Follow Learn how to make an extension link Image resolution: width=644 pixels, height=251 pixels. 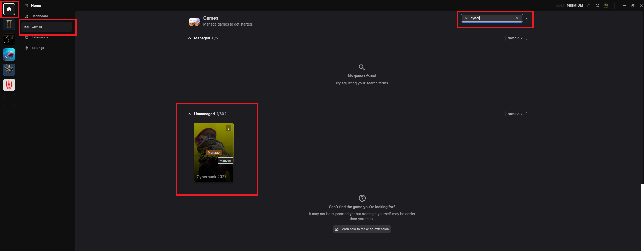click(362, 229)
